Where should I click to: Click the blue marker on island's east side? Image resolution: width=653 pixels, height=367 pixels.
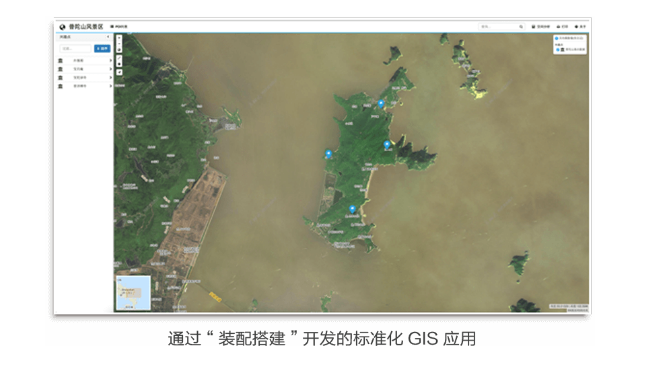point(387,145)
